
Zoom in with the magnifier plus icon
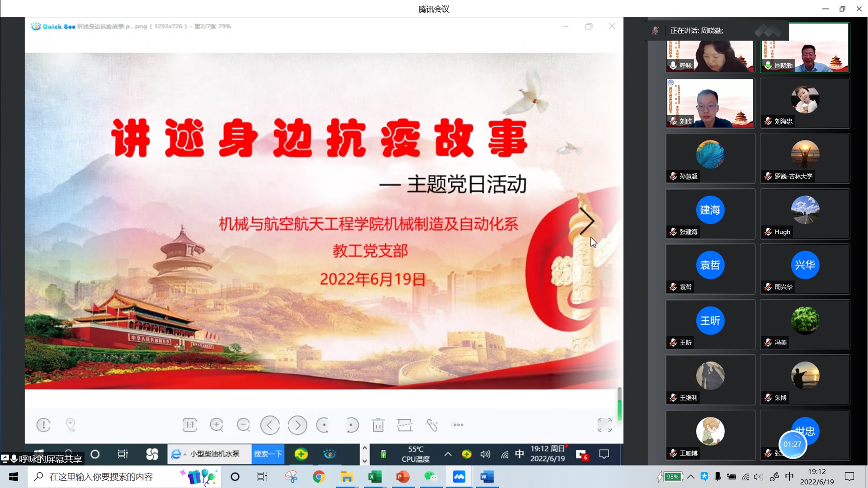click(x=217, y=425)
